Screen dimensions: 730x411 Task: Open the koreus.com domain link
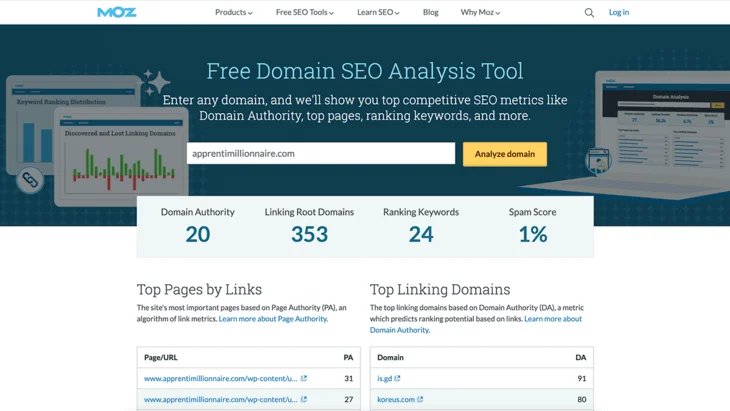pos(396,399)
